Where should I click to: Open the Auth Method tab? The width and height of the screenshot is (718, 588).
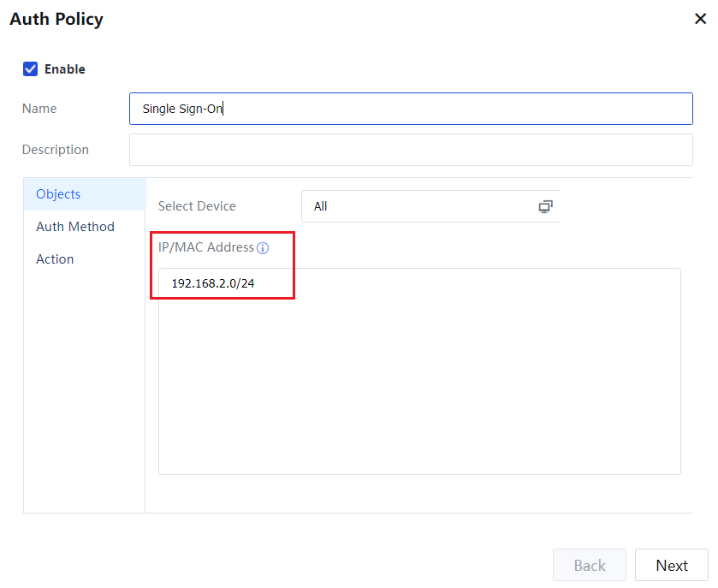[75, 227]
